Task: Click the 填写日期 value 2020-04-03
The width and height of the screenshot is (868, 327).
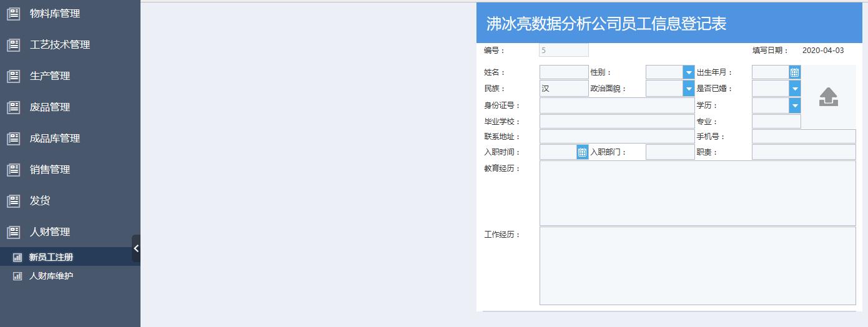Action: click(823, 51)
